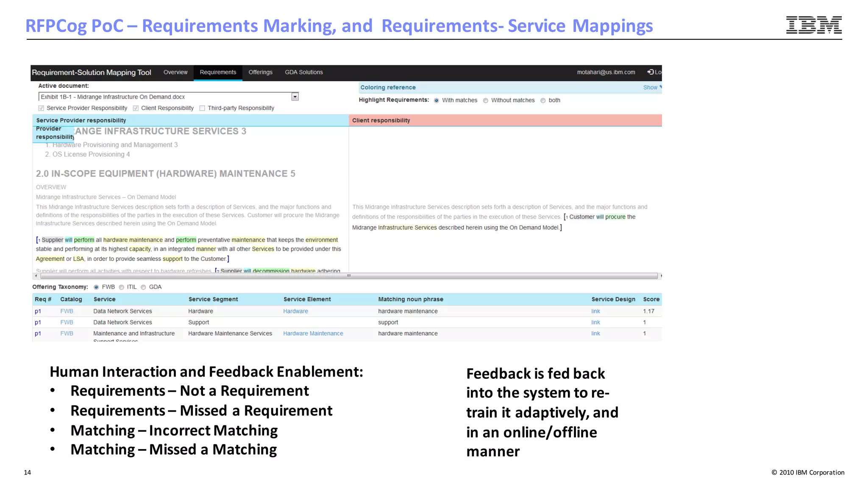Click p1 in Data Network Services Hardware row
Screen dimensions: 868x488
click(38, 311)
